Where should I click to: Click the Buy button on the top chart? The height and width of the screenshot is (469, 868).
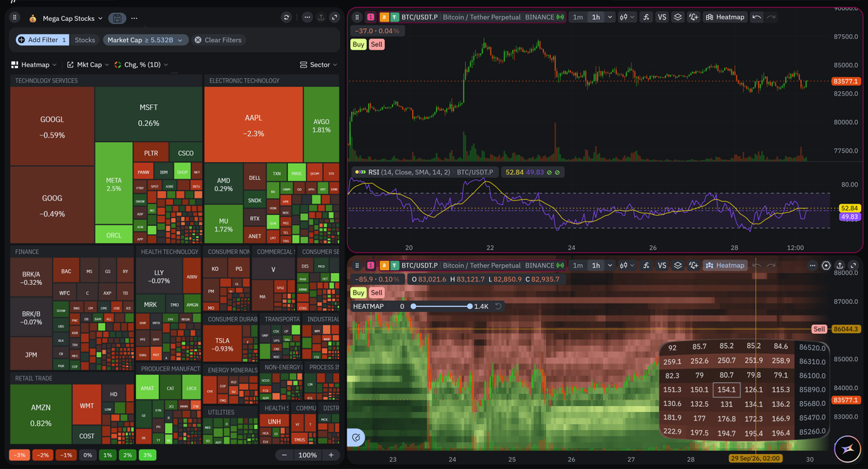point(358,44)
